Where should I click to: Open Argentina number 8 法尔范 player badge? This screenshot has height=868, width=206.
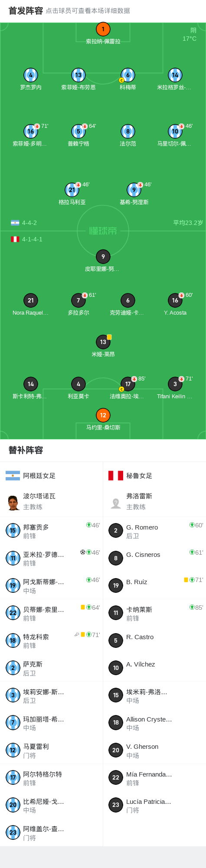coord(128,131)
